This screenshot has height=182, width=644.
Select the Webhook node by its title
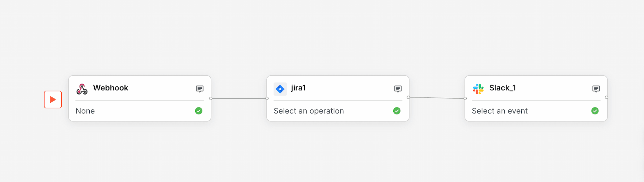111,88
